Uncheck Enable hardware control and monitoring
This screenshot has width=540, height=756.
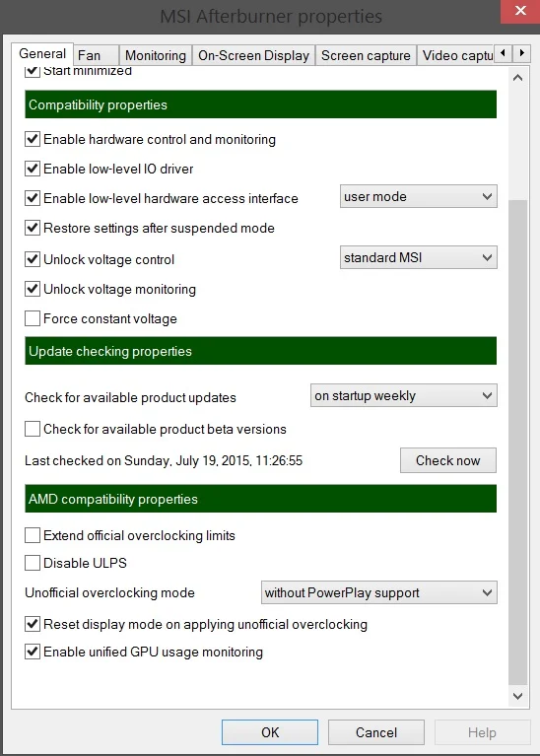(33, 139)
